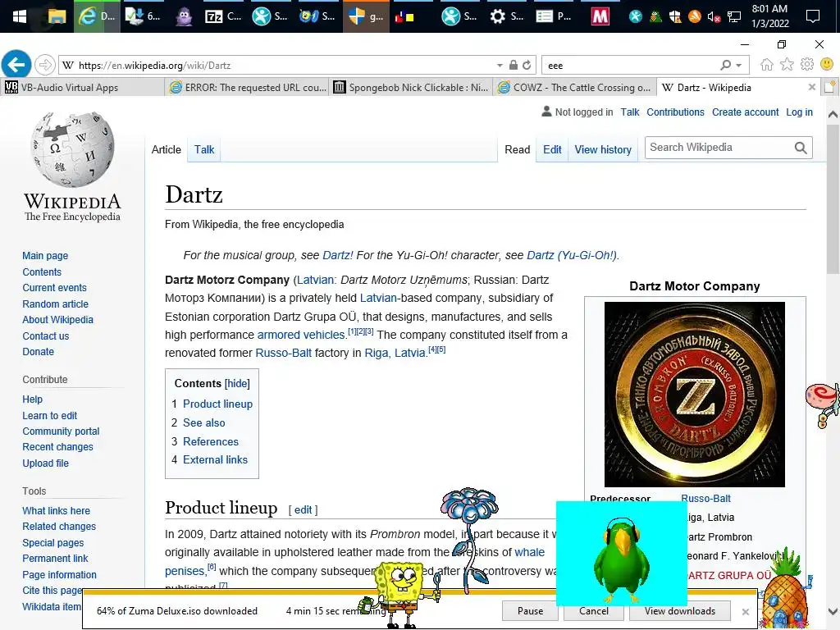Click the vertical scrollbar down arrow
The width and height of the screenshot is (840, 630).
[x=833, y=610]
